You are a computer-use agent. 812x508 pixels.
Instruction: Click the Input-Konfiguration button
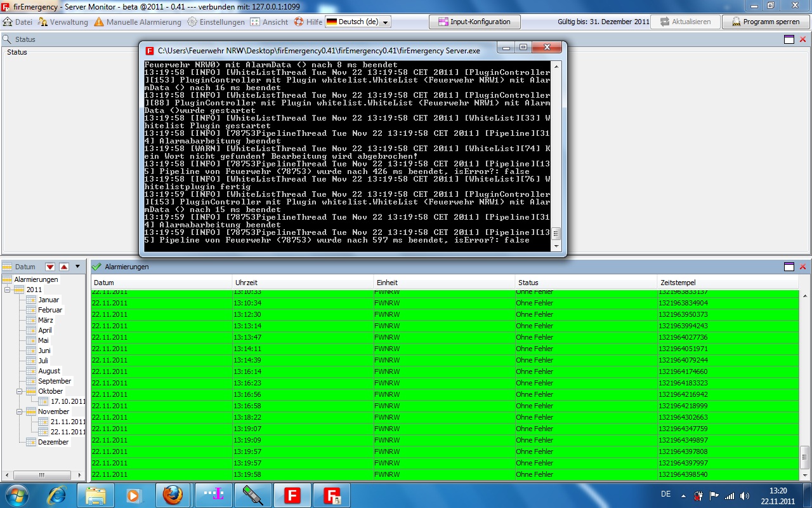click(475, 22)
